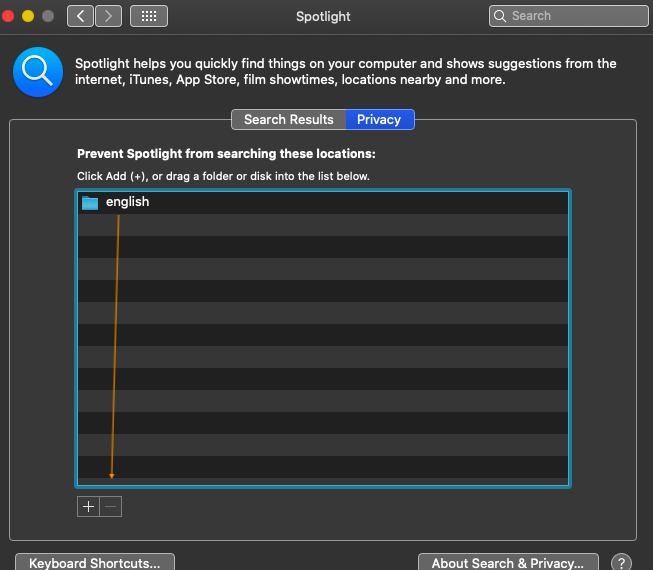Go forward with the right chevron button
This screenshot has width=653, height=570.
coord(109,16)
